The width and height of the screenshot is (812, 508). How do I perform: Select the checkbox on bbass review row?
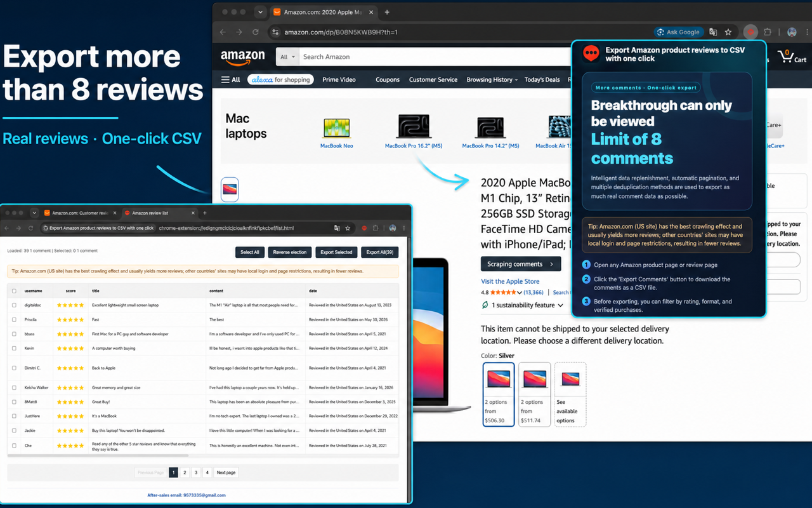point(14,334)
